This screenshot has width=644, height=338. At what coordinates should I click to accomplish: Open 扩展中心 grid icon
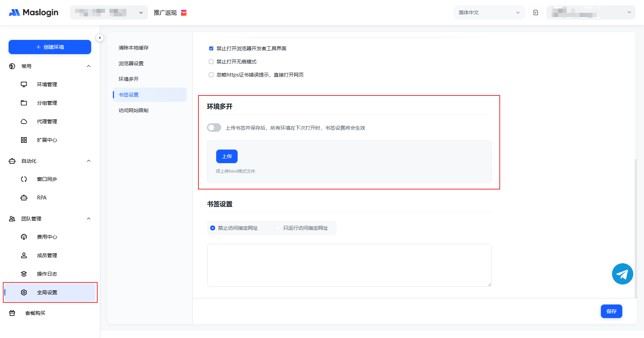(24, 140)
